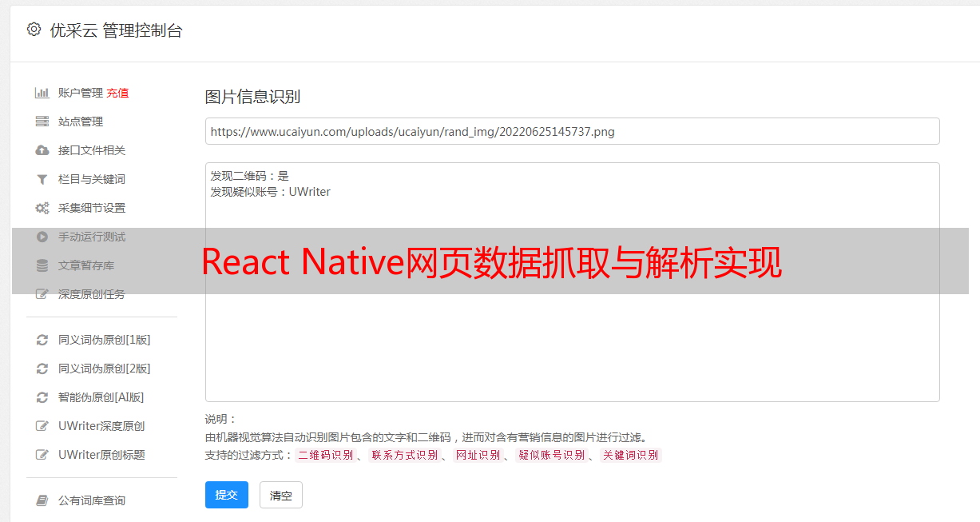The image size is (980, 522).
Task: Click the edit icon for UWriter深度原创
Action: pyautogui.click(x=42, y=426)
